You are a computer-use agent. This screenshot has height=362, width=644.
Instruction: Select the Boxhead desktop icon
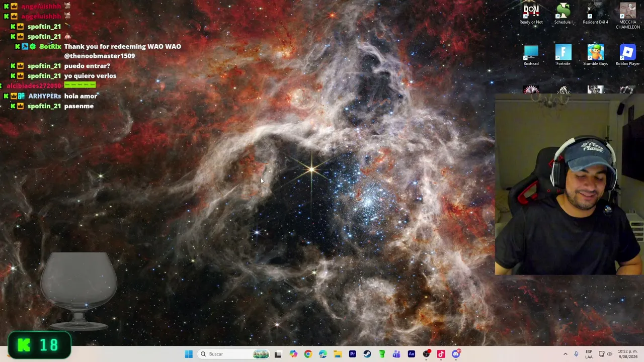(x=531, y=55)
